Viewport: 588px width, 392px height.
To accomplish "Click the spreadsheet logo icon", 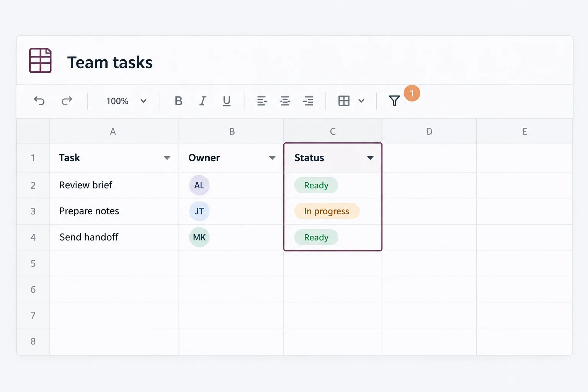I will tap(40, 60).
